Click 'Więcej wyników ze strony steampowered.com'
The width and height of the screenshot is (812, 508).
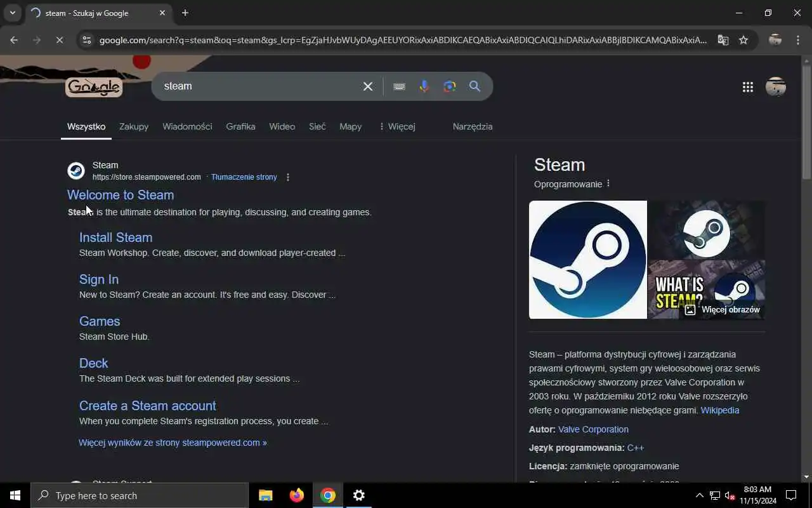coord(173,443)
